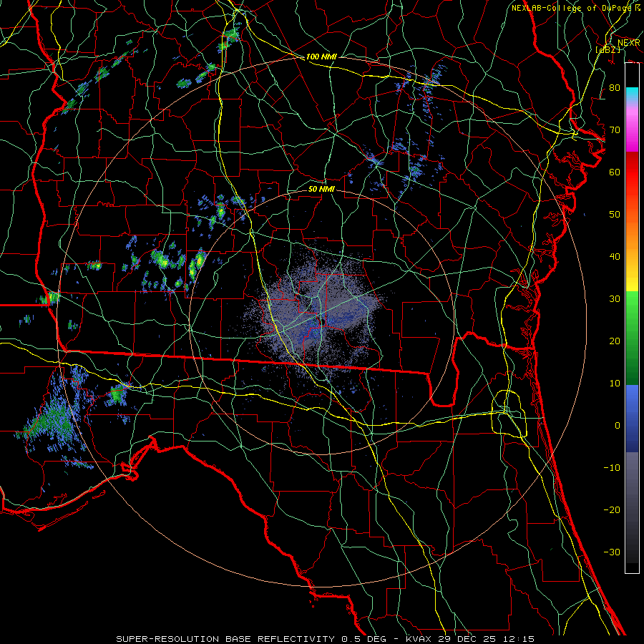The width and height of the screenshot is (644, 644).
Task: Click the -10 value on the dBZ scale
Action: pyautogui.click(x=612, y=467)
